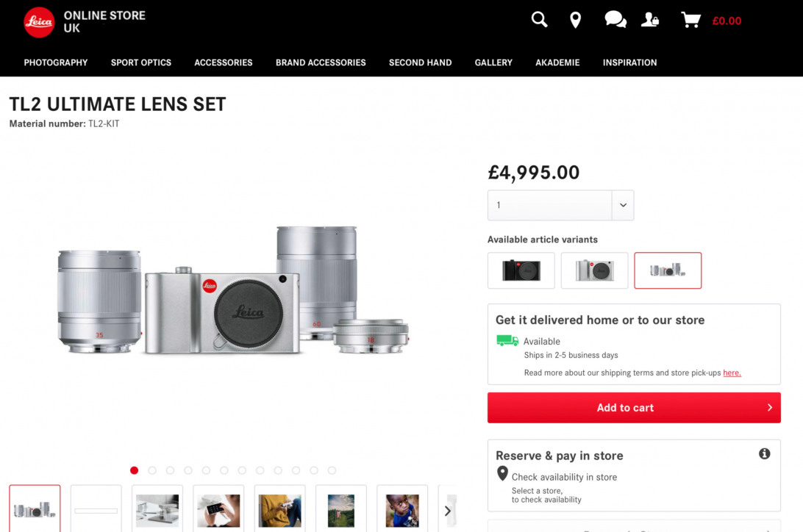Open the Second Hand menu
This screenshot has height=532, width=803.
pyautogui.click(x=420, y=62)
